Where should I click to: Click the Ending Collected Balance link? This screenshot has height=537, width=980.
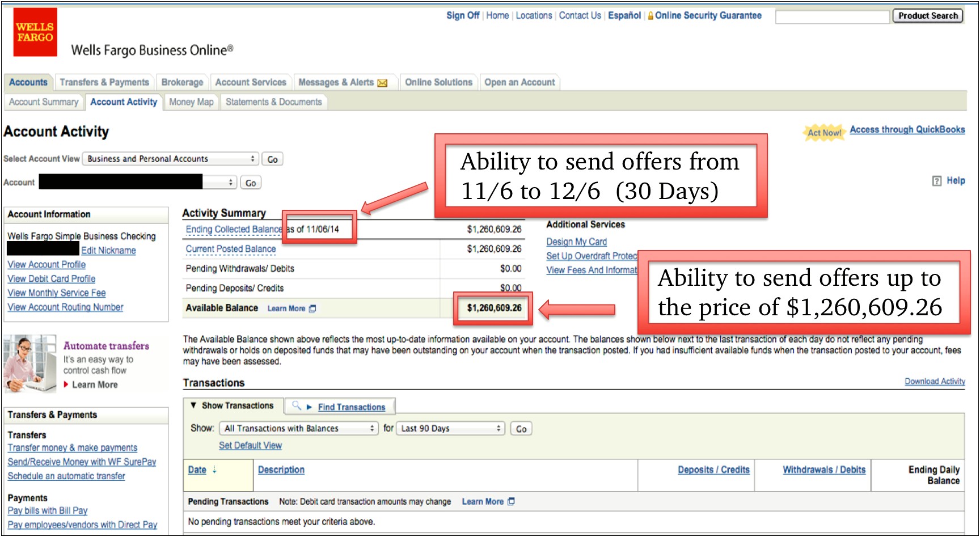tap(234, 229)
